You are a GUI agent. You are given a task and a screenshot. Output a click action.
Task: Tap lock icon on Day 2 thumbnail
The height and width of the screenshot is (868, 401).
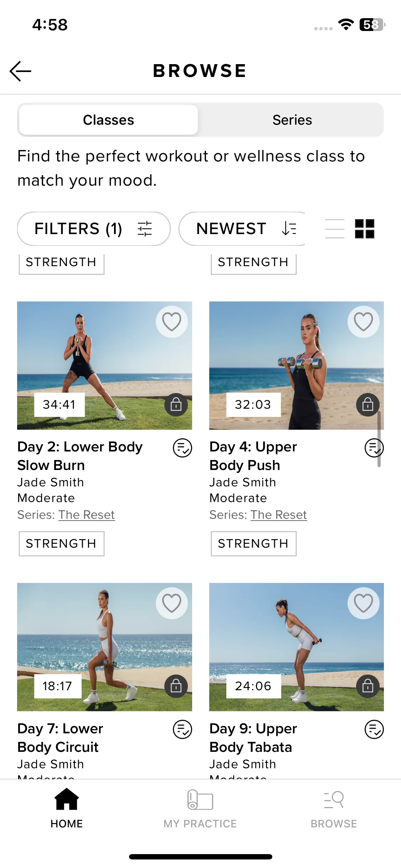[176, 404]
